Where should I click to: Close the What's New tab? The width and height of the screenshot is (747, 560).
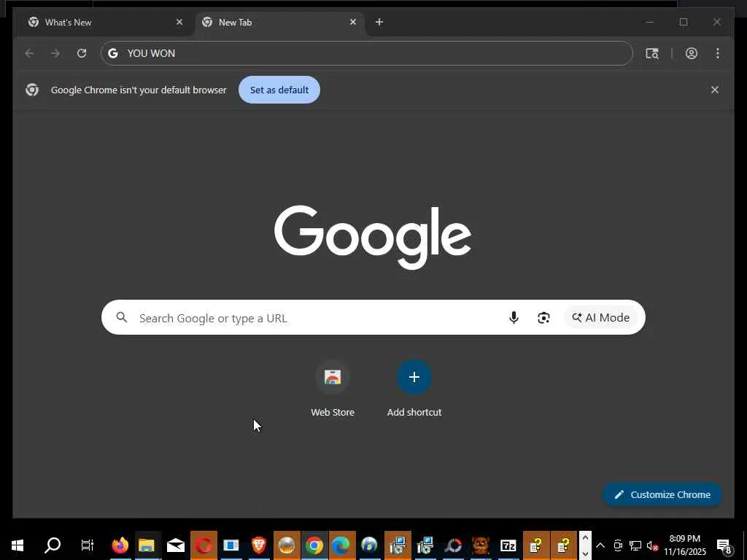click(179, 22)
